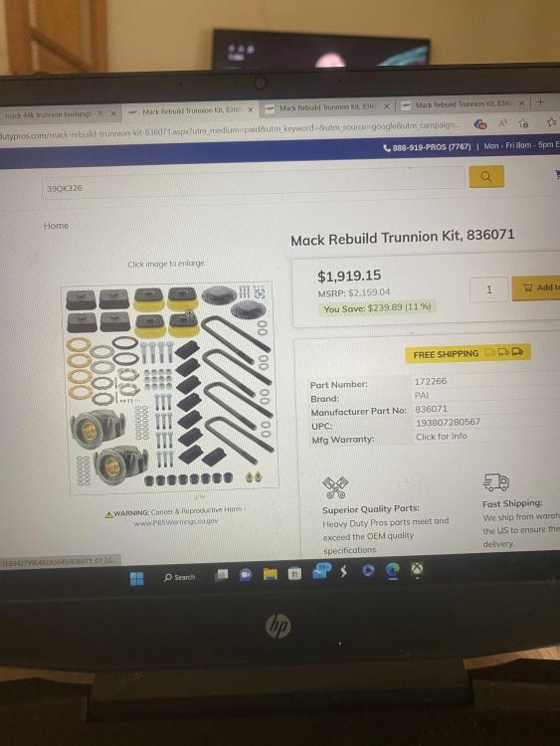Click the search box containing 39QK326

point(253,183)
